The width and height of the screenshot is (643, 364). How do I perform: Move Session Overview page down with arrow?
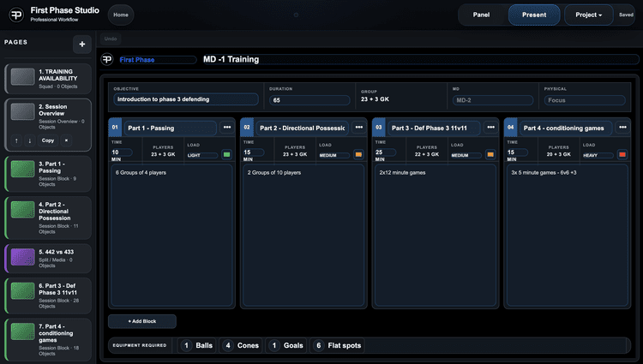coord(29,140)
